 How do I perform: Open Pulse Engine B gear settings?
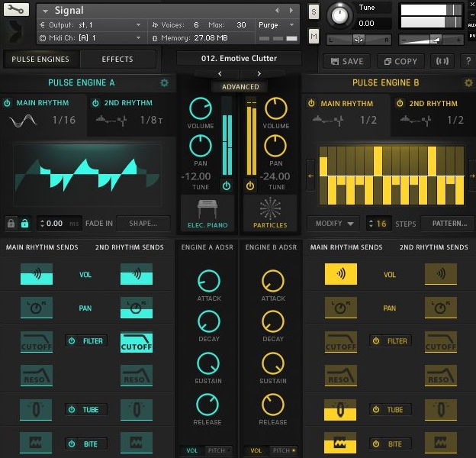pos(468,82)
